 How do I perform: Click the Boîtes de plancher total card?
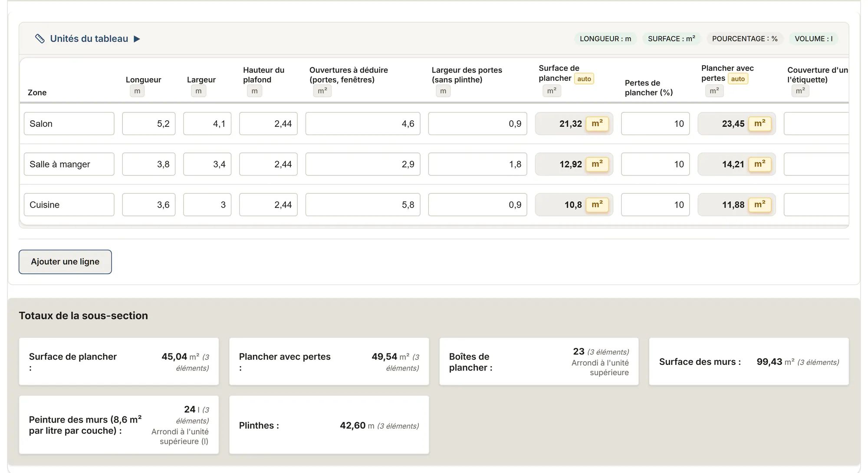coord(539,362)
